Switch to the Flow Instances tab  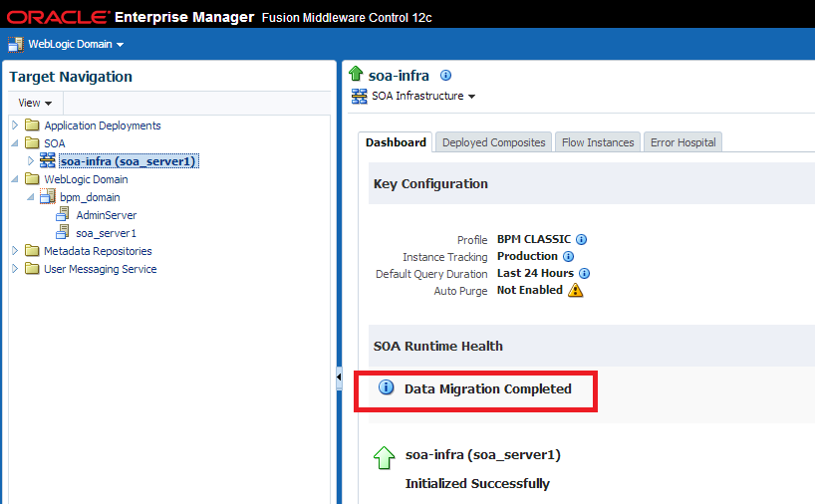click(x=598, y=142)
